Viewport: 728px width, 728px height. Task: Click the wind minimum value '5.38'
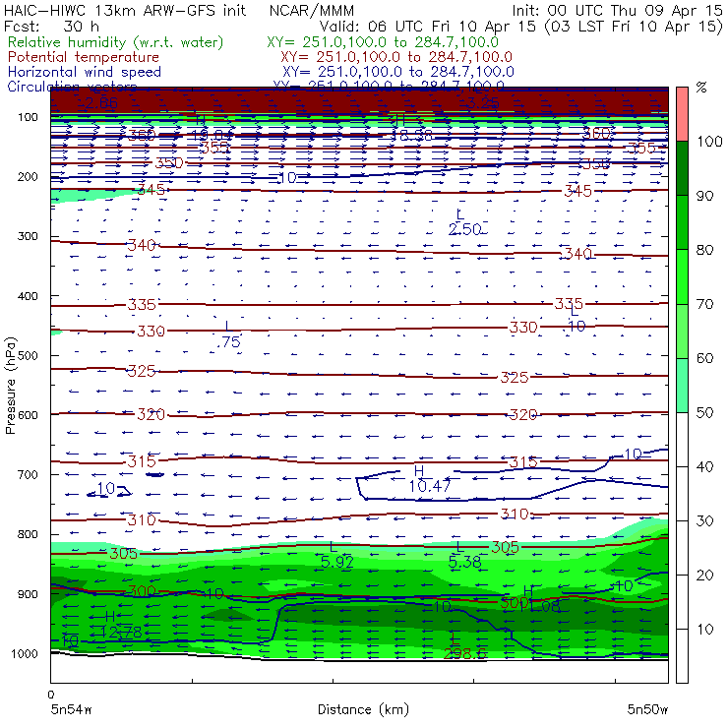tap(464, 562)
